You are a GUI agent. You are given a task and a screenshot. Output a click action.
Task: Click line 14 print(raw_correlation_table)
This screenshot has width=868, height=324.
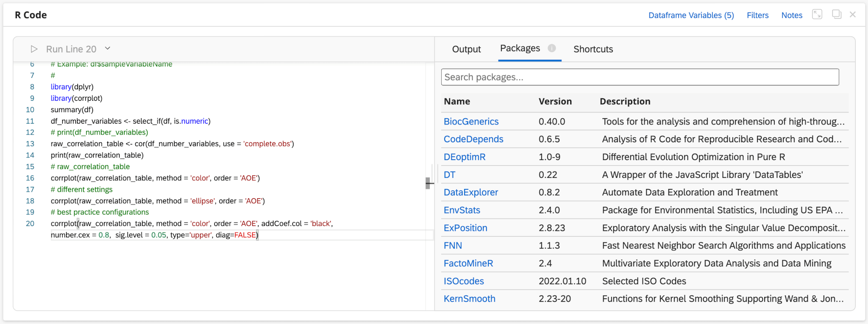tap(97, 155)
